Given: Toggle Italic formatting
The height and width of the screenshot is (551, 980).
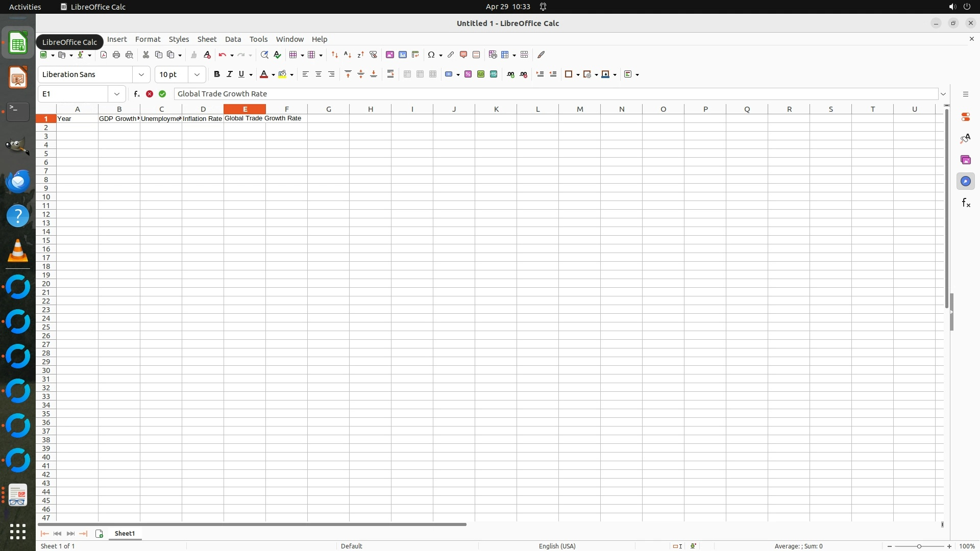Looking at the screenshot, I should 229,74.
